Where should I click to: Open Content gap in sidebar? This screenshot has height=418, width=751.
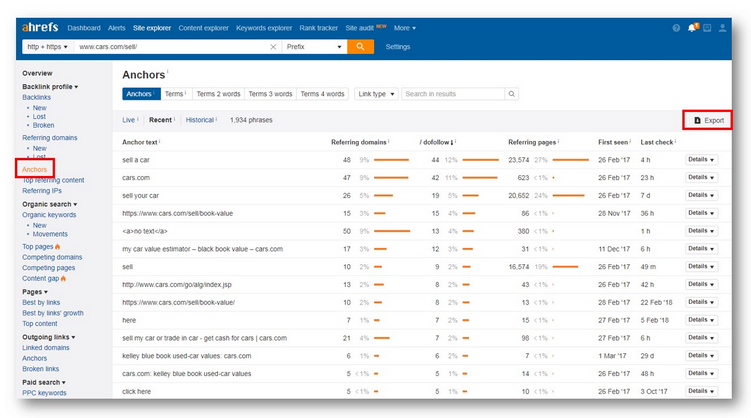41,278
